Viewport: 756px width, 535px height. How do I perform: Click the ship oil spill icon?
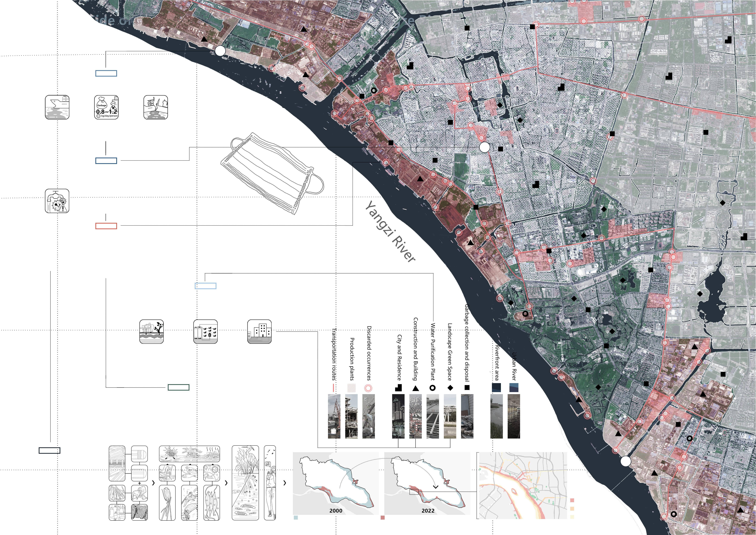[x=57, y=107]
